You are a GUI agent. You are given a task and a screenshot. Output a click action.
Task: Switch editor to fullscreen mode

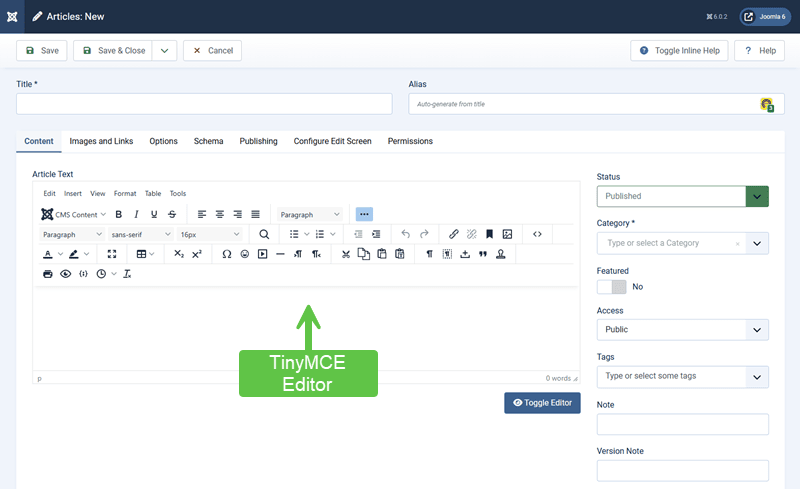coord(112,254)
